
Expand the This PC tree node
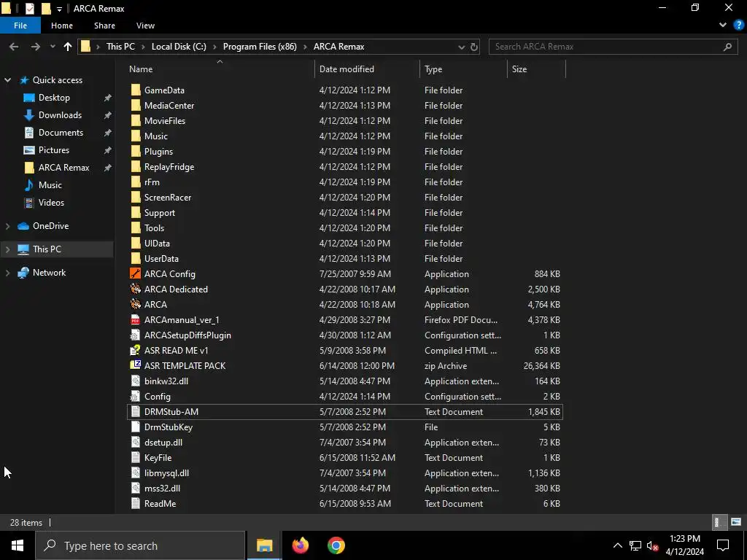point(7,249)
